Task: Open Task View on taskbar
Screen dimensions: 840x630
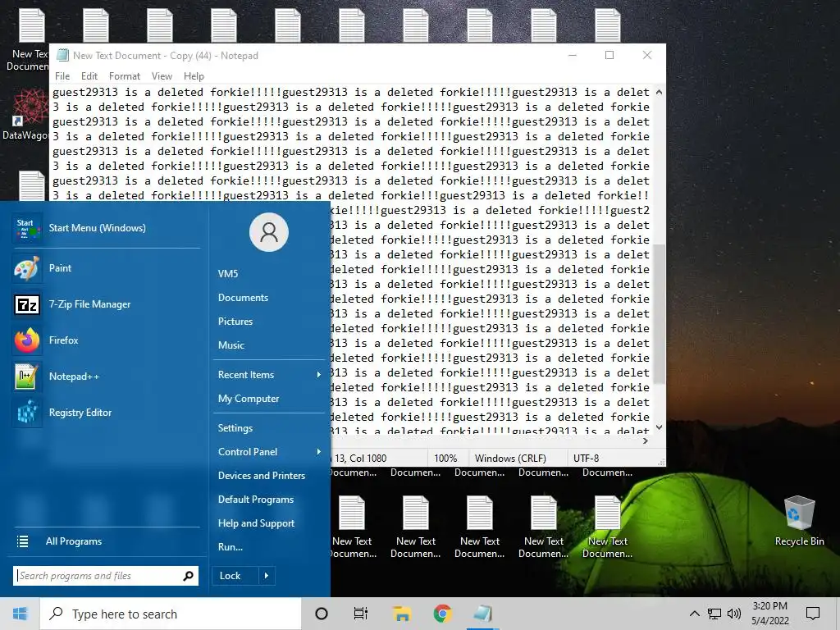Action: coord(361,614)
